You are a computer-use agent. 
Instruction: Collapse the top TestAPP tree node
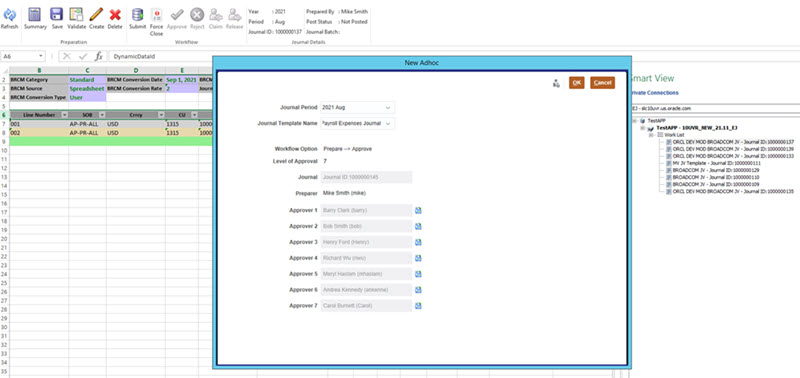pos(634,121)
